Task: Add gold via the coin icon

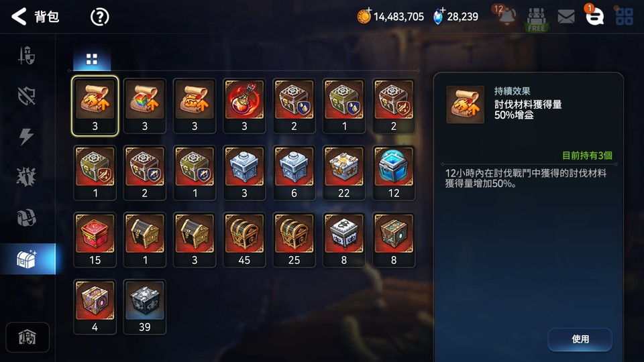Action: [364, 16]
